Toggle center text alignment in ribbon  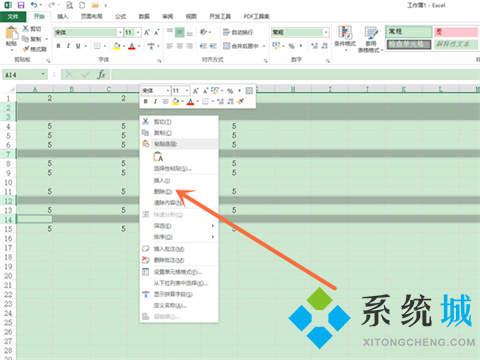[180, 46]
